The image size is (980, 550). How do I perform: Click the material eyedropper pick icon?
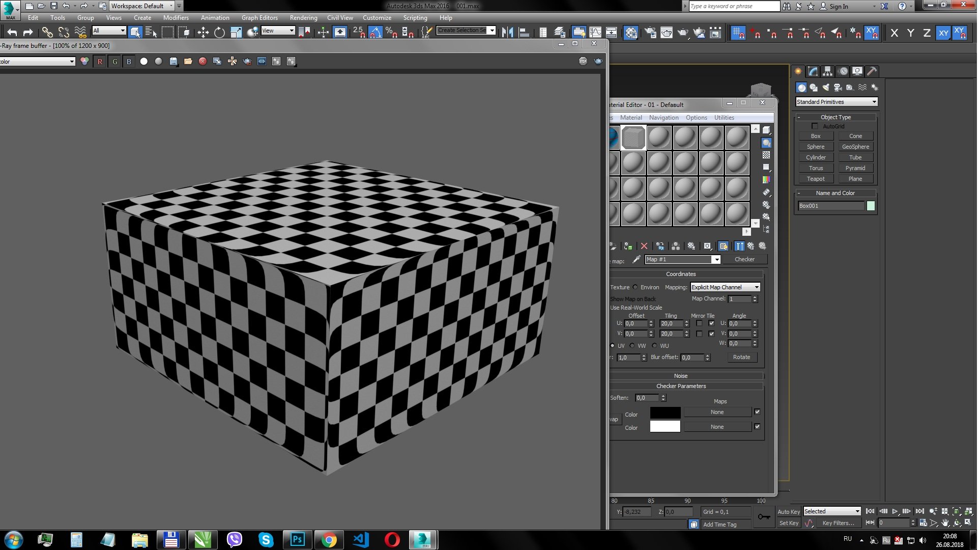pyautogui.click(x=636, y=260)
